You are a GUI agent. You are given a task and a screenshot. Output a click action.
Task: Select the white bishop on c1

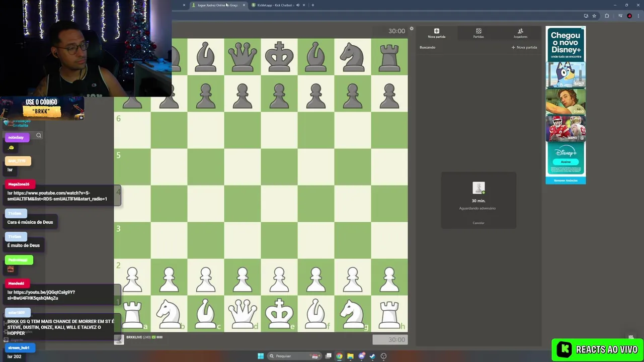[206, 313]
